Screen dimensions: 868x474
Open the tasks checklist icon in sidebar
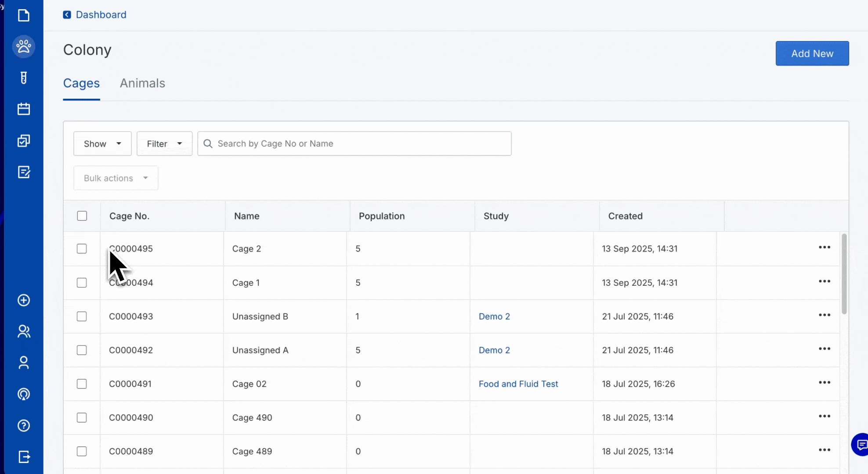[x=24, y=140]
